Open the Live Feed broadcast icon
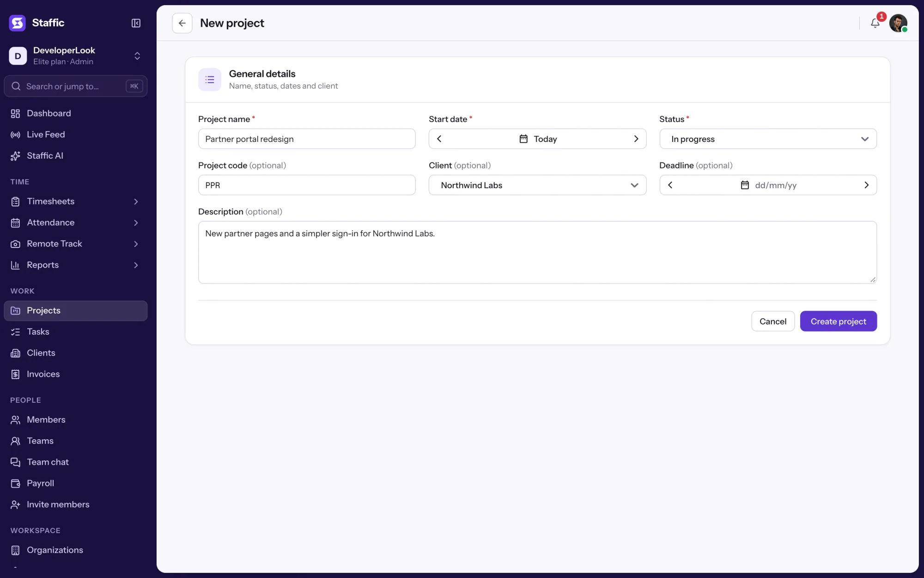924x578 pixels. point(15,135)
